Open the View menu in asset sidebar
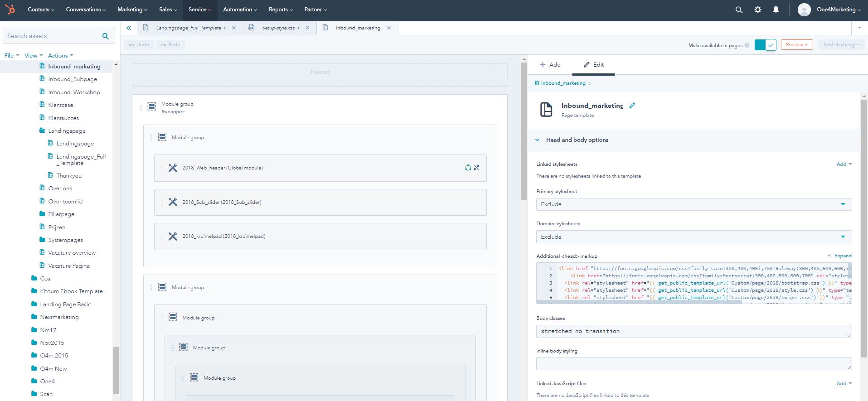868x401 pixels. (34, 56)
